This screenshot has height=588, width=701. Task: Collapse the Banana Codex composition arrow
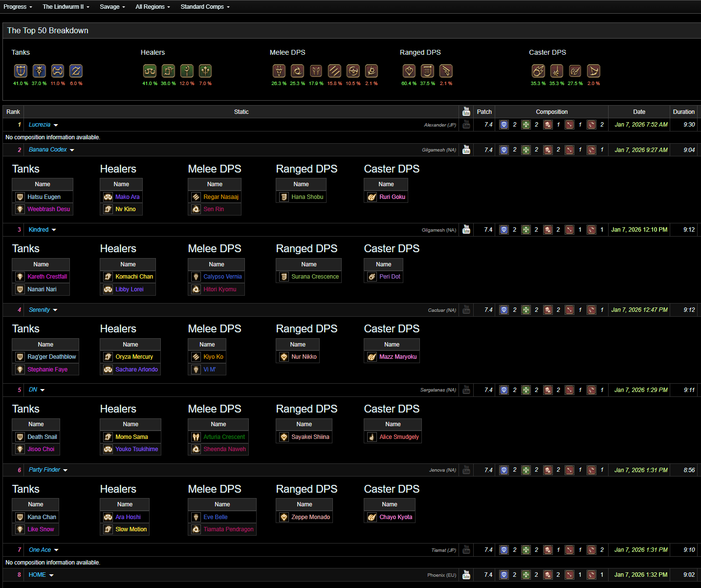72,150
